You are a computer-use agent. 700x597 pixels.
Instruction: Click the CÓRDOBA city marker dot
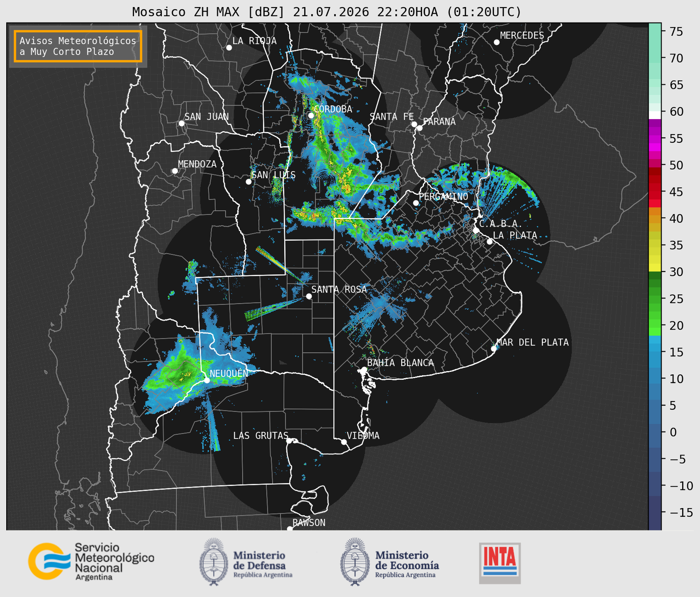click(311, 115)
